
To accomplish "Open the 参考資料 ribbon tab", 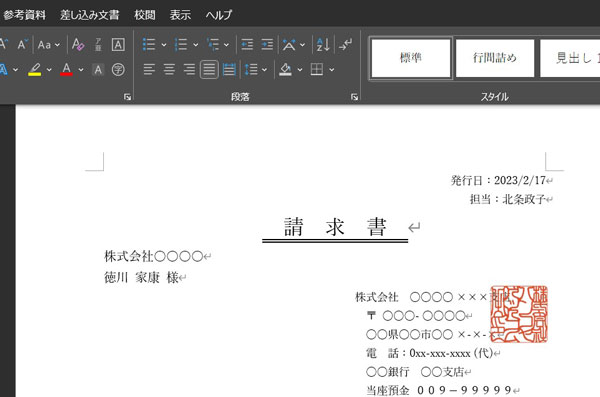I will pyautogui.click(x=24, y=15).
